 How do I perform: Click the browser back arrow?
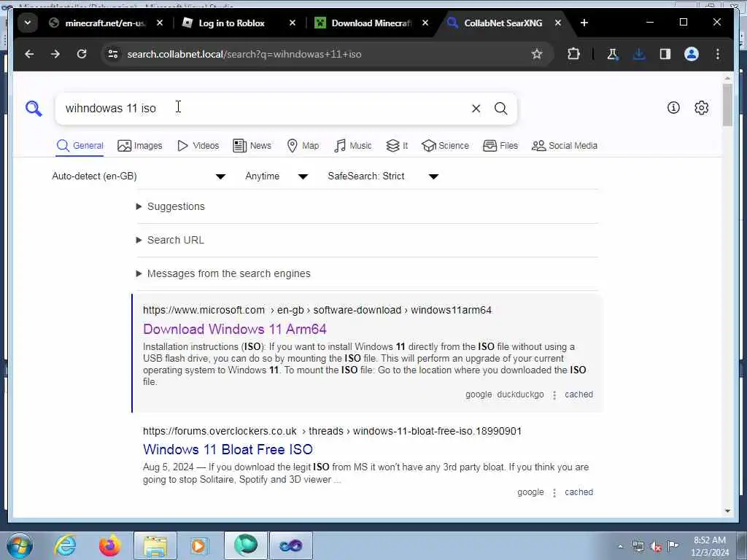[x=29, y=54]
